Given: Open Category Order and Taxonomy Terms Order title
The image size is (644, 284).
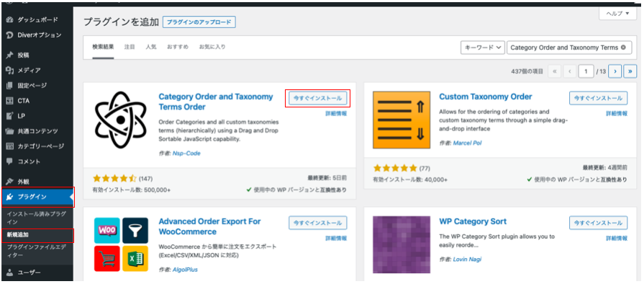Looking at the screenshot, I should (216, 102).
